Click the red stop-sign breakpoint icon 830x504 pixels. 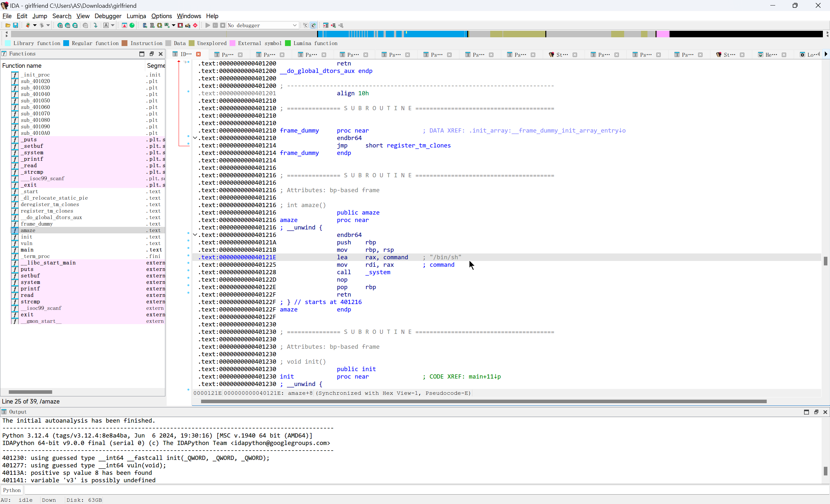click(x=195, y=25)
